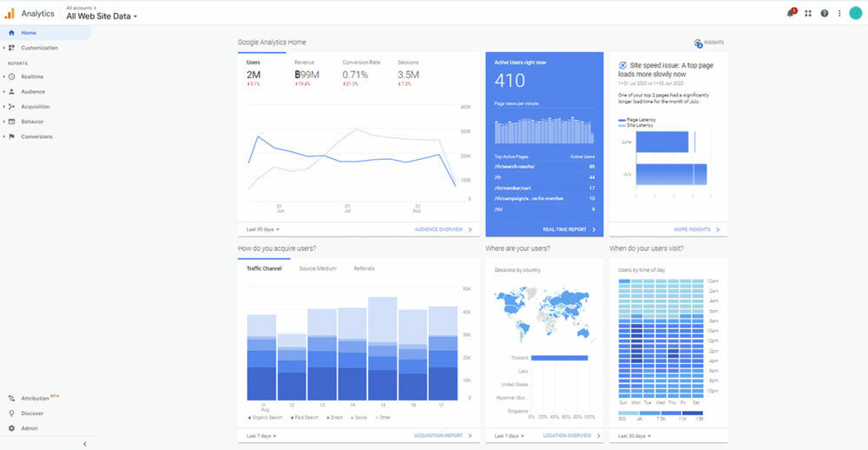Open the Last 30 days dropdown
The width and height of the screenshot is (868, 450).
(635, 435)
